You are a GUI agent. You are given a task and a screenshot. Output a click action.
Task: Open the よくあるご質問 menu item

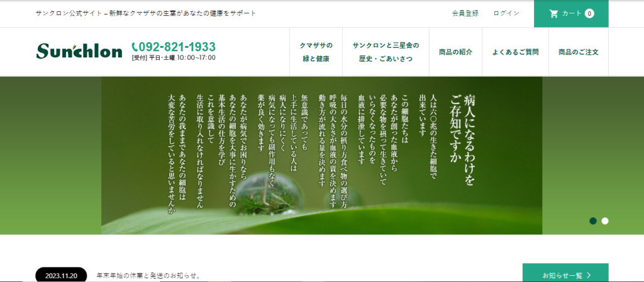pos(515,52)
